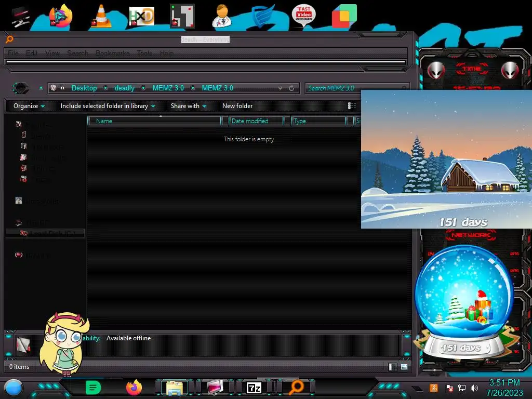Select Desktop in the navigation pane

pyautogui.click(x=38, y=136)
